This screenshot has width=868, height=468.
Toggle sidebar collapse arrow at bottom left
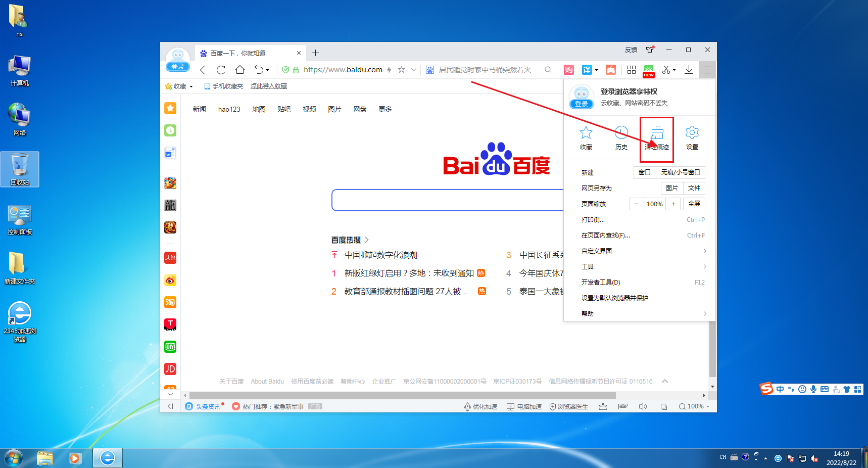click(170, 406)
